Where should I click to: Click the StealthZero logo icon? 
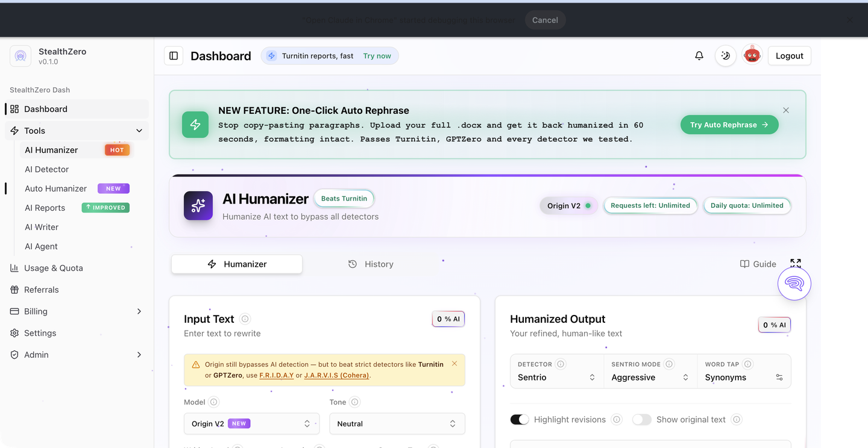[20, 56]
